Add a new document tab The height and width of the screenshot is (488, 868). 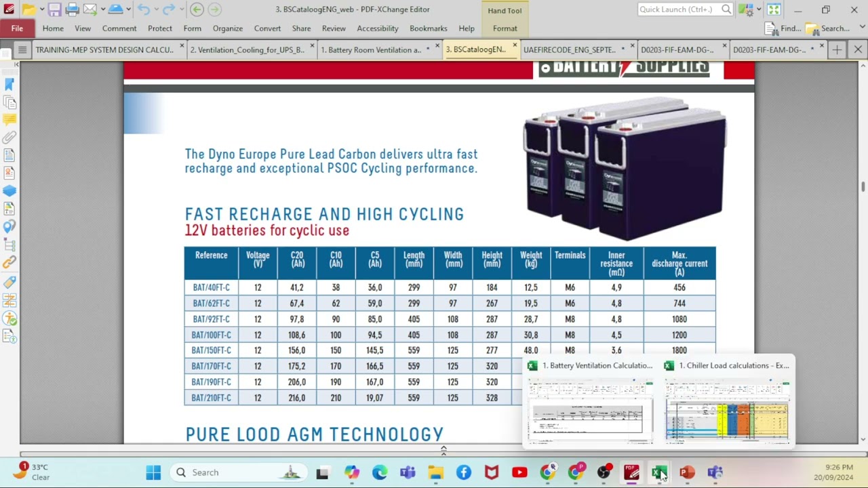[837, 49]
